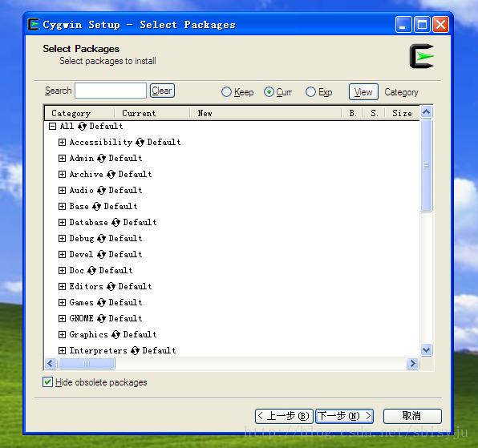The height and width of the screenshot is (448, 478).
Task: Expand the Archive category
Action: tap(62, 174)
